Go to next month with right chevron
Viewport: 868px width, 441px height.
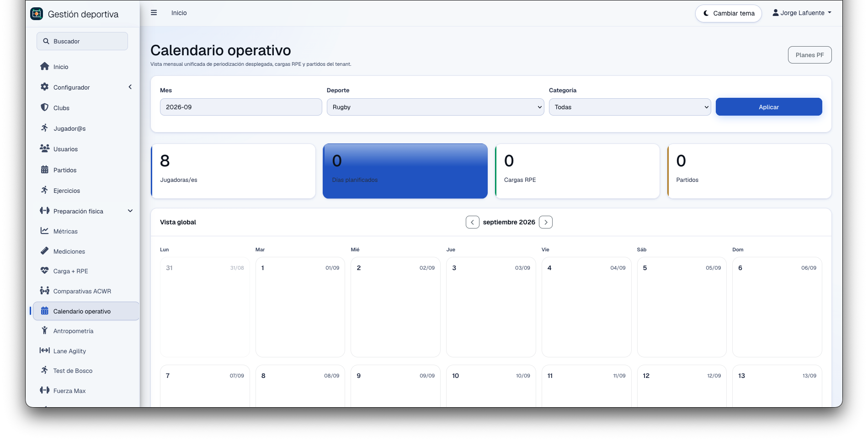[546, 222]
